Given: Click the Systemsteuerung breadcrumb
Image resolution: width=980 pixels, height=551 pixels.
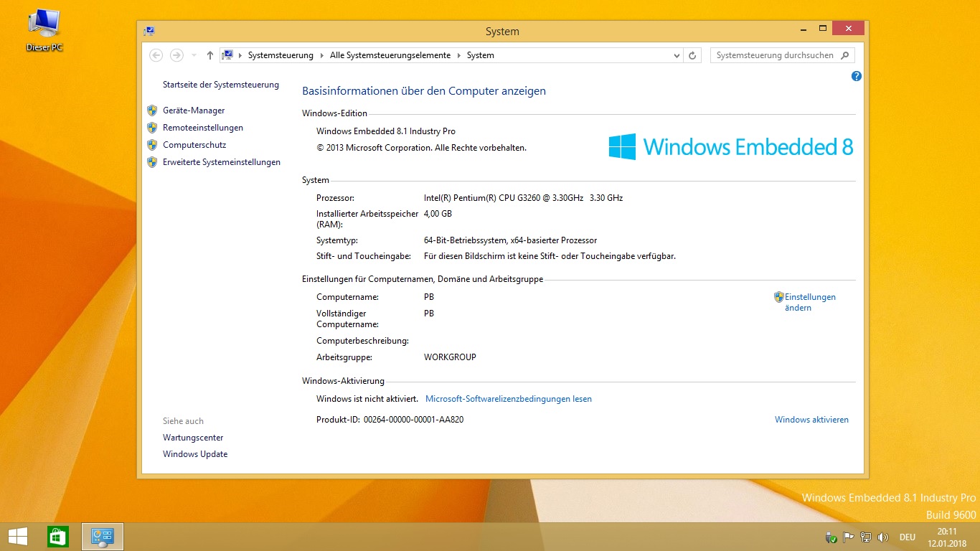Looking at the screenshot, I should tap(281, 55).
